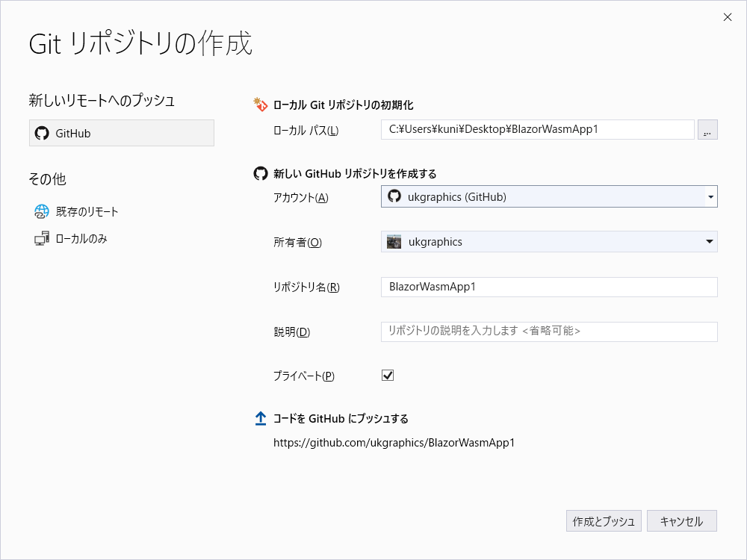Click the repository description input field
This screenshot has height=560, width=747.
(x=549, y=332)
